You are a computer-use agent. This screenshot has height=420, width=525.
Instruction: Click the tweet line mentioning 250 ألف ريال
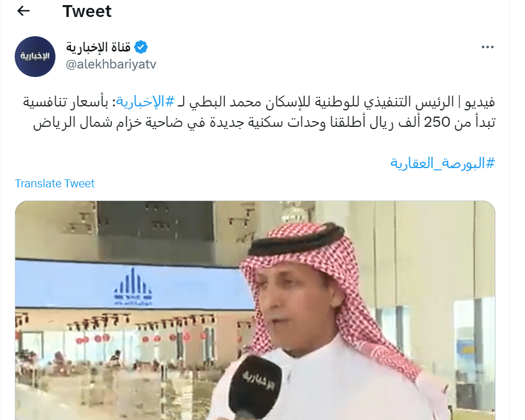[264, 122]
